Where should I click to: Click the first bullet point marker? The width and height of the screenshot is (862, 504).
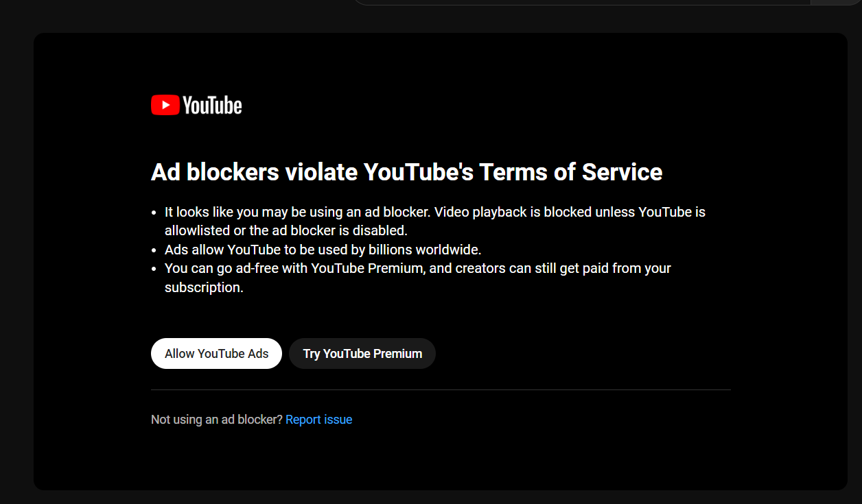(x=156, y=213)
